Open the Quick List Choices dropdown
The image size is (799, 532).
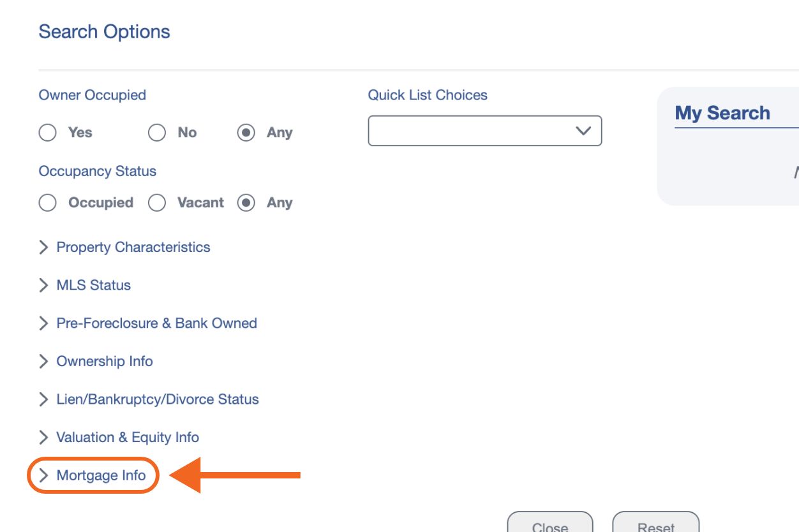[485, 130]
